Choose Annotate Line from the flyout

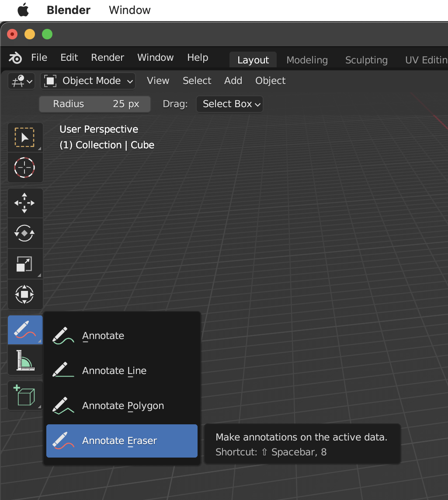122,371
